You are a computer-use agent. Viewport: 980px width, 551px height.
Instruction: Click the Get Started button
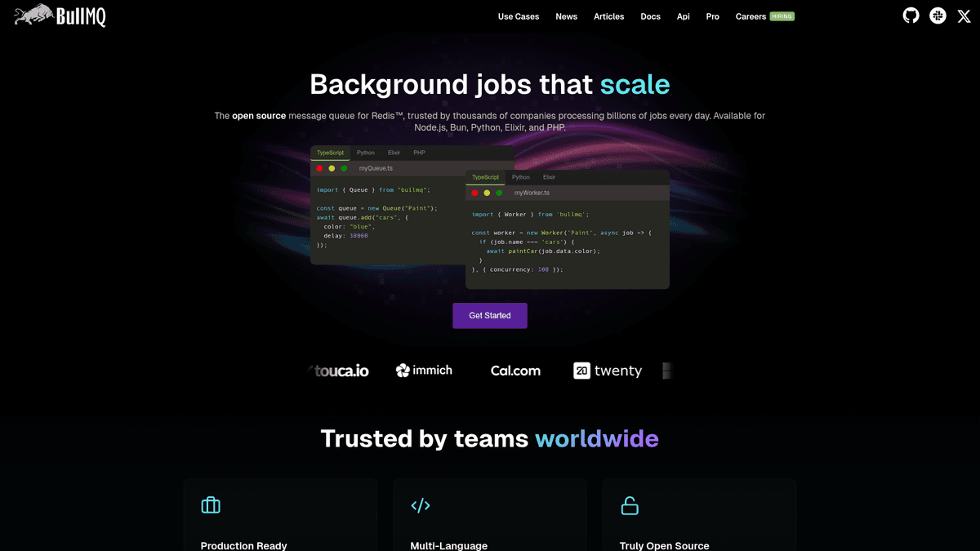pos(489,315)
